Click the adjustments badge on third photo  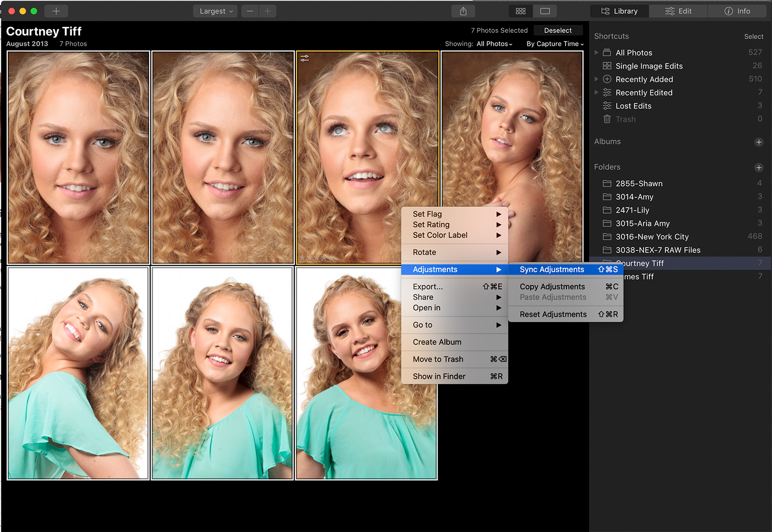pyautogui.click(x=304, y=58)
